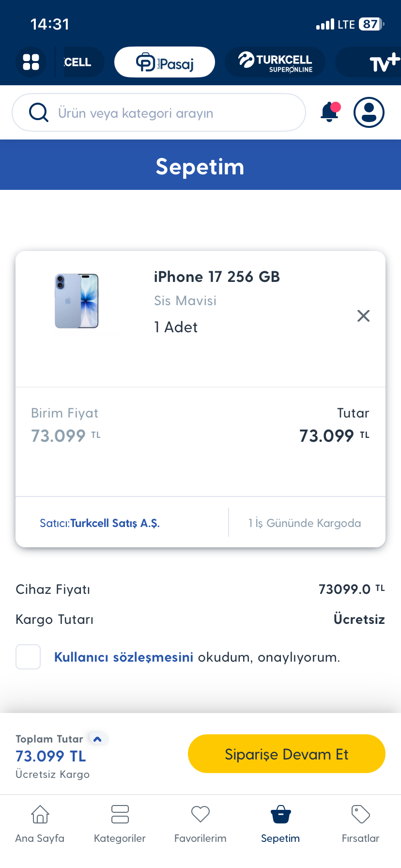This screenshot has height=868, width=401.
Task: Tap the search magnifier icon
Action: click(39, 112)
